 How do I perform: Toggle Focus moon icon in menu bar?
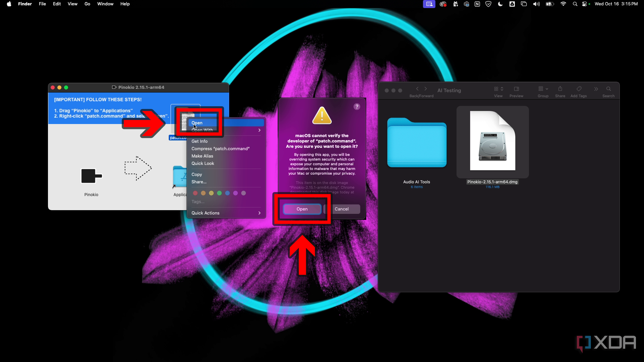[x=500, y=4]
